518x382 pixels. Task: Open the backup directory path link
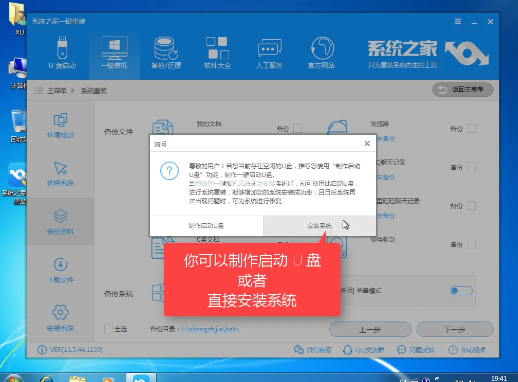point(210,329)
